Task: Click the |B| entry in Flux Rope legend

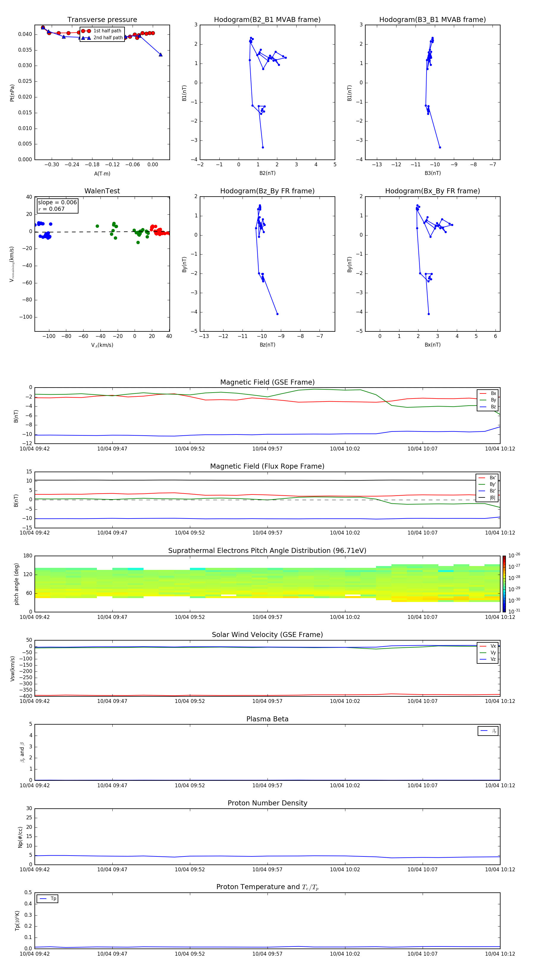Action: pyautogui.click(x=487, y=498)
